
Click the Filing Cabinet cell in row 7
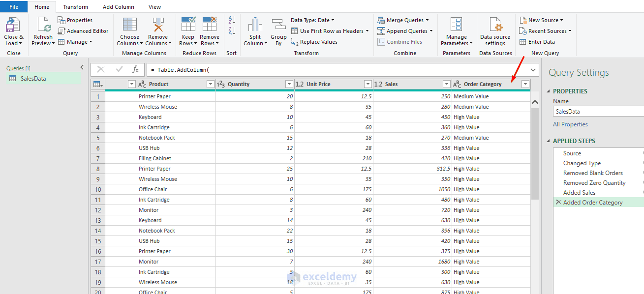pos(176,158)
